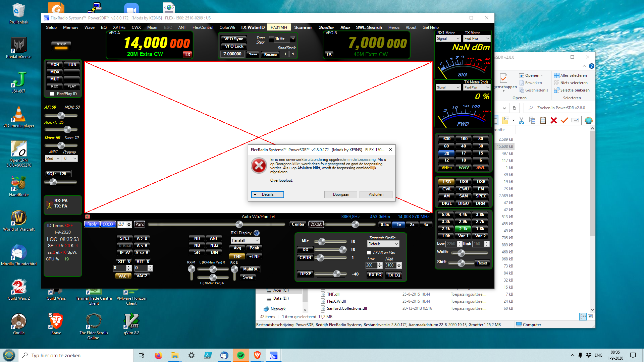Image resolution: width=644 pixels, height=362 pixels.
Task: Click Doorgaan in error dialog
Action: tap(341, 194)
